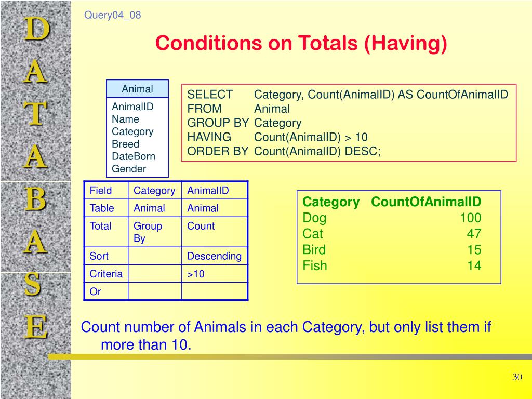Screen dimensions: 532x399
Task: Click the value "15" in the results
Action: pos(474,250)
